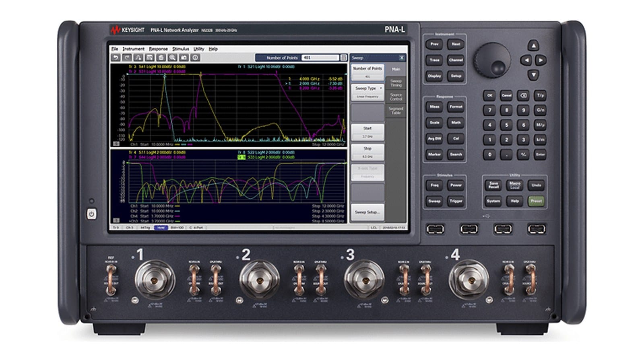Click the Undo arrow toolbar icon
644x362 pixels.
(116, 58)
